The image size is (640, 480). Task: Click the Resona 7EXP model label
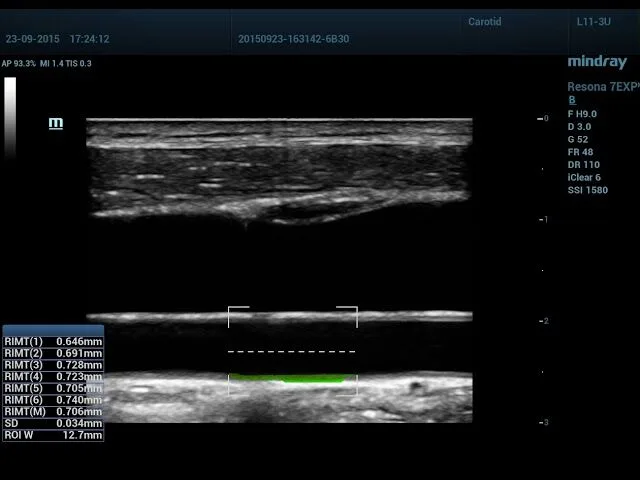coord(603,87)
